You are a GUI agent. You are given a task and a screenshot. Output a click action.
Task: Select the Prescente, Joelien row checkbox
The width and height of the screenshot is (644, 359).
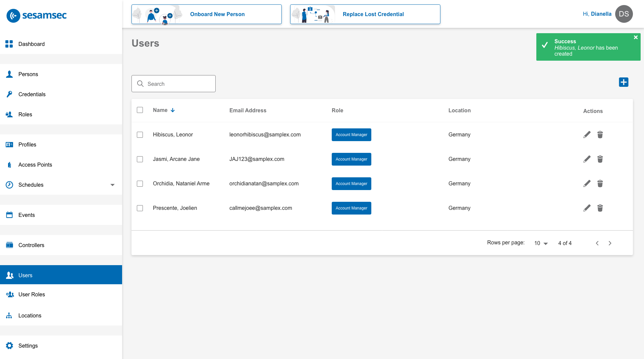click(x=140, y=208)
